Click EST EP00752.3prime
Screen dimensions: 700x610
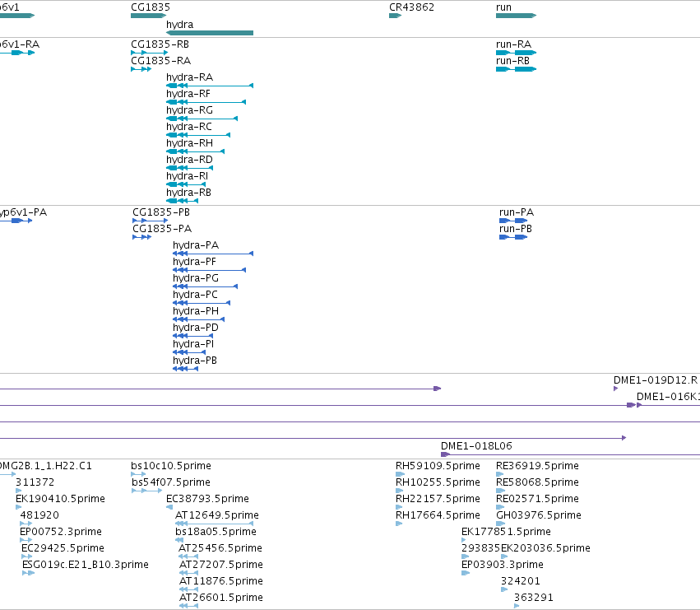pyautogui.click(x=61, y=533)
